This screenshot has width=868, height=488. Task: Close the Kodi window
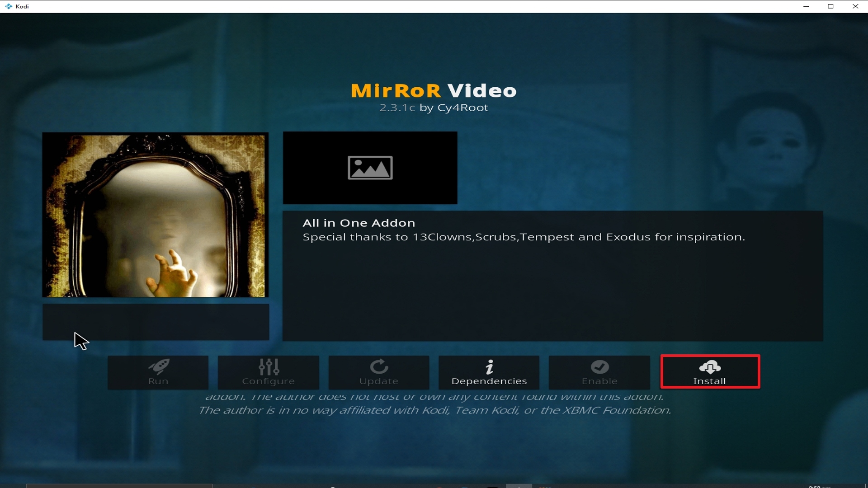[855, 6]
